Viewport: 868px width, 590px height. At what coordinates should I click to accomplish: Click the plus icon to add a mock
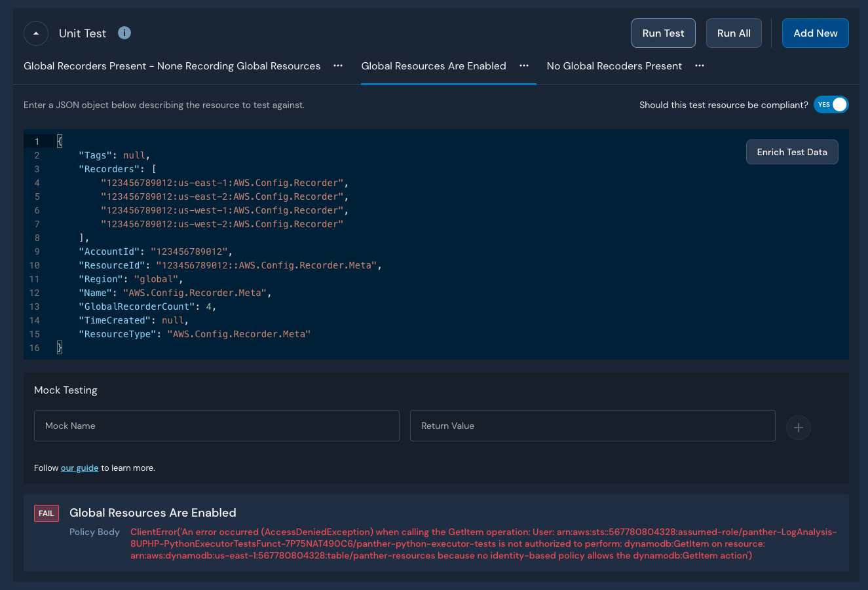798,427
